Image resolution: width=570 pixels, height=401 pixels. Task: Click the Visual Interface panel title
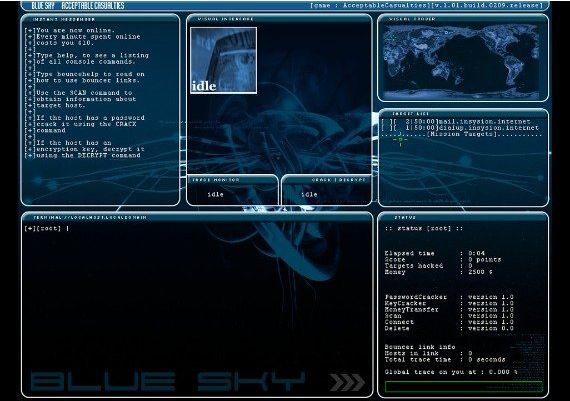[225, 19]
